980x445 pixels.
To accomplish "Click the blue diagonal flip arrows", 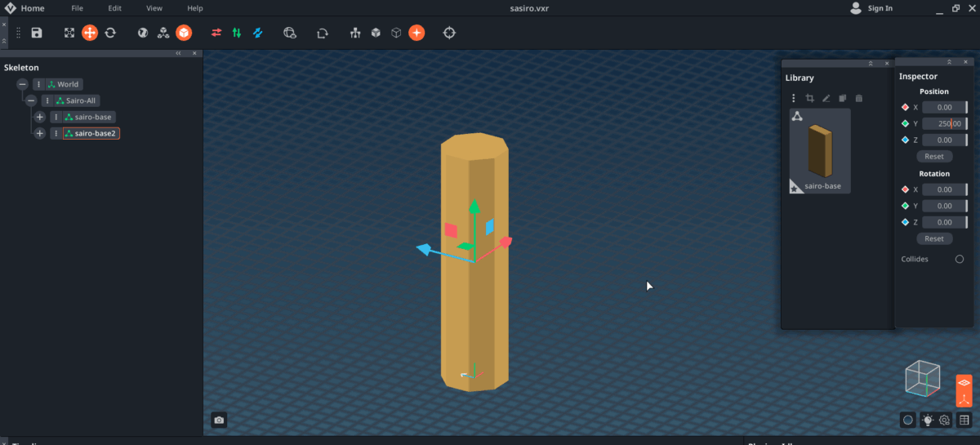I will click(x=257, y=33).
